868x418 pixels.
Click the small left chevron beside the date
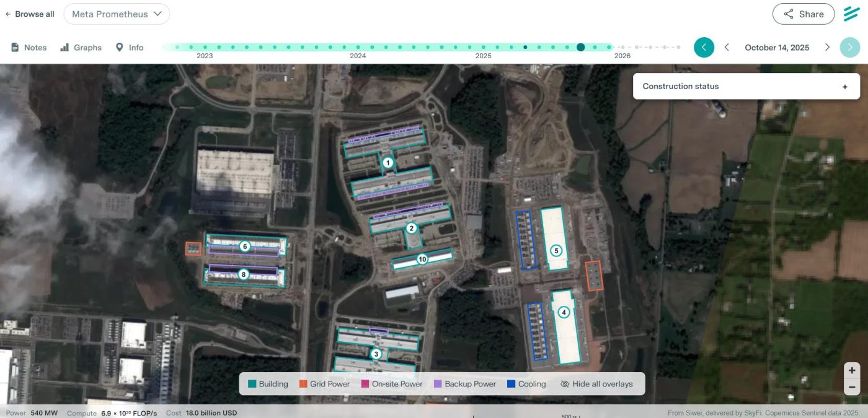tap(727, 48)
